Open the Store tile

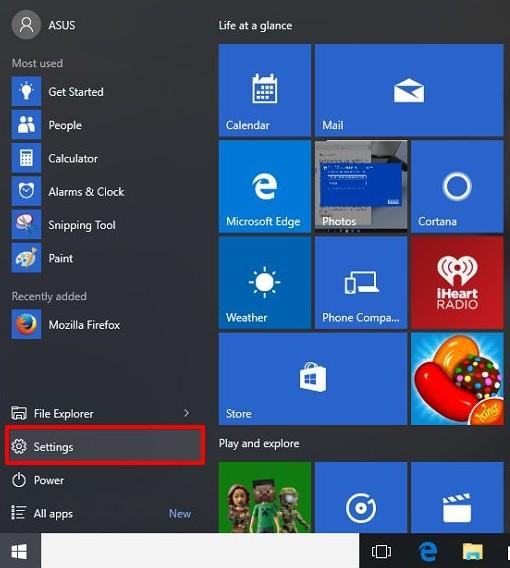pyautogui.click(x=313, y=379)
